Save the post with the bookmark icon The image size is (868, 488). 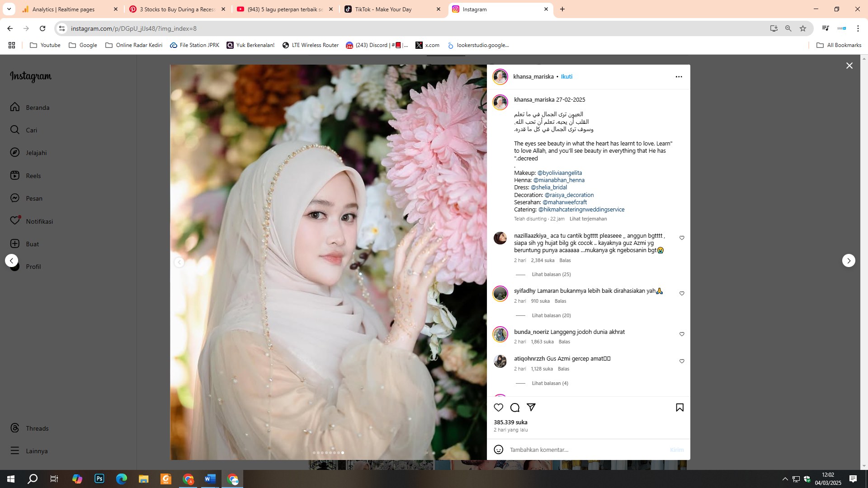679,407
